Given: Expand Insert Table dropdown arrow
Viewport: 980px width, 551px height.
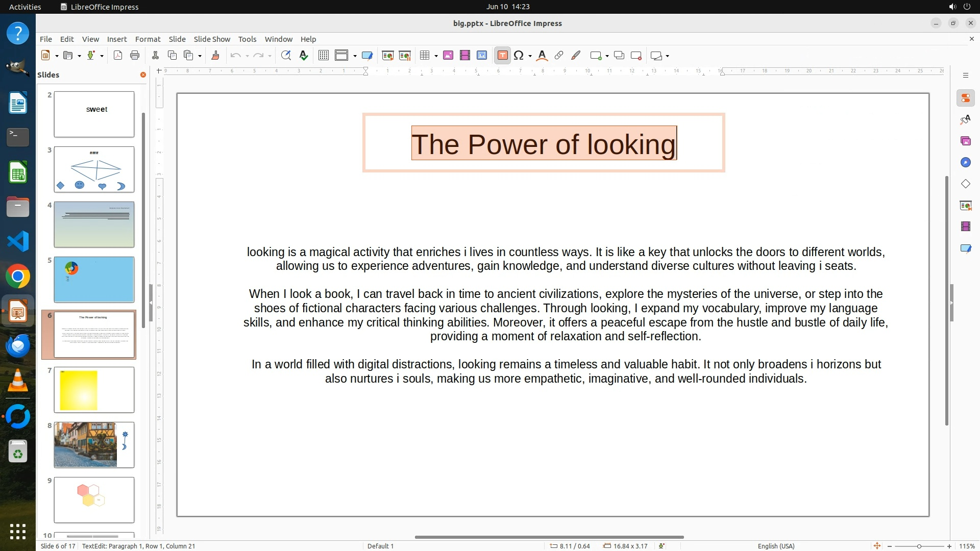Looking at the screenshot, I should [436, 56].
